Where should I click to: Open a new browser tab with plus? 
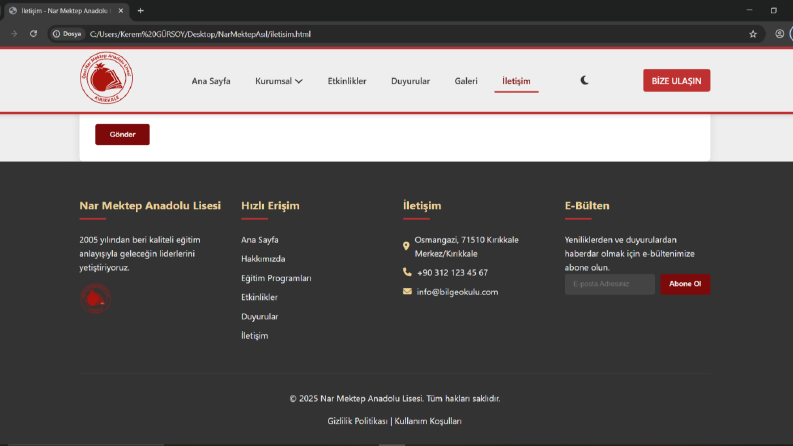click(x=141, y=11)
